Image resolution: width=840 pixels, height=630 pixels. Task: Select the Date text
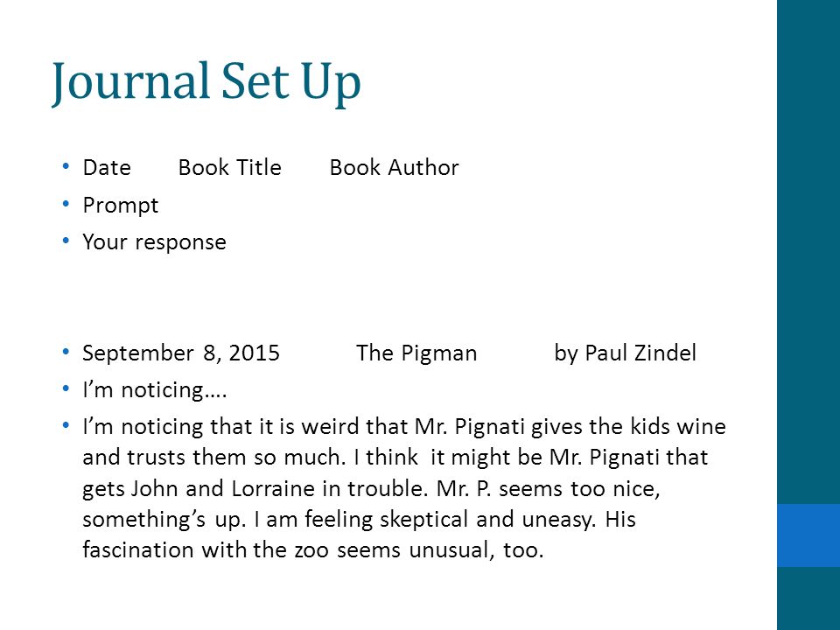click(x=107, y=168)
